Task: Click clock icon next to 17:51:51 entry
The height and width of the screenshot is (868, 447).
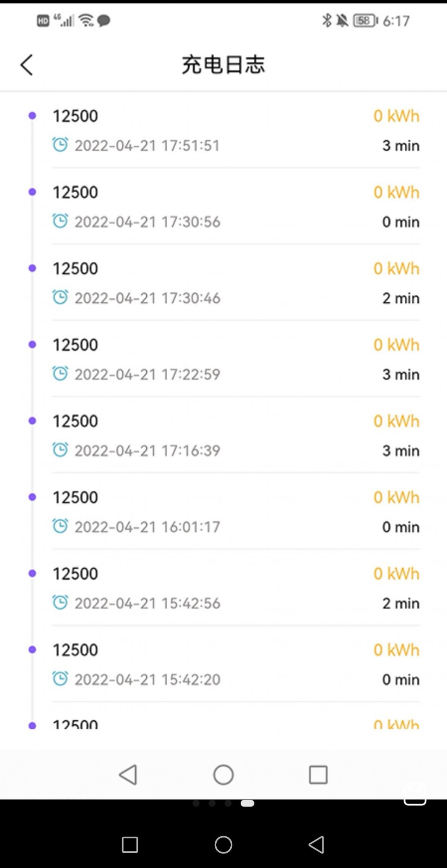Action: point(60,145)
